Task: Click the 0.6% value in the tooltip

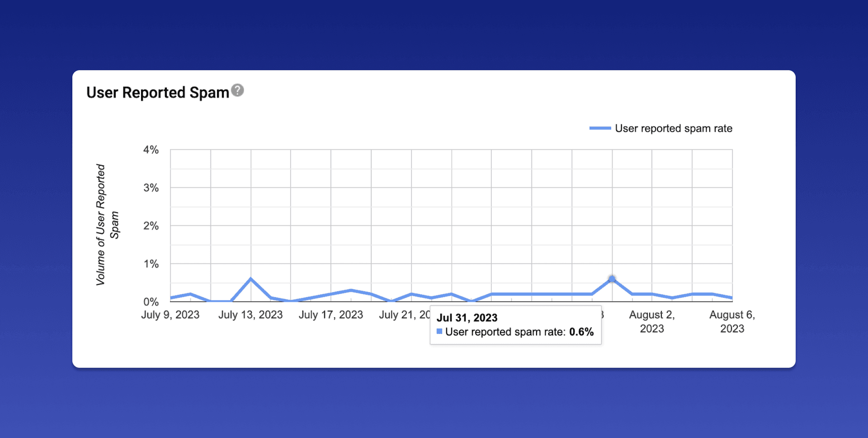Action: point(581,332)
